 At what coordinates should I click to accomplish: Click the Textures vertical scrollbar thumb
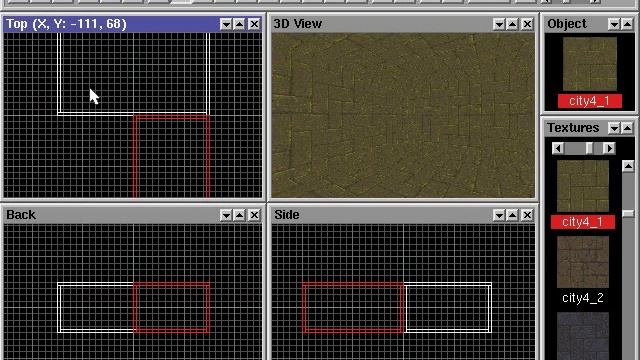tap(628, 213)
